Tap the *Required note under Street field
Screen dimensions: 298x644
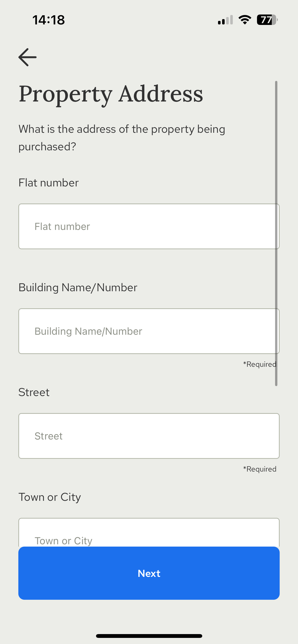pyautogui.click(x=260, y=469)
